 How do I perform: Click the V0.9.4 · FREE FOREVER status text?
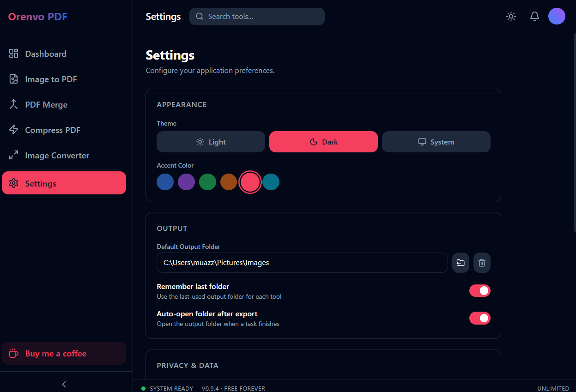point(233,388)
